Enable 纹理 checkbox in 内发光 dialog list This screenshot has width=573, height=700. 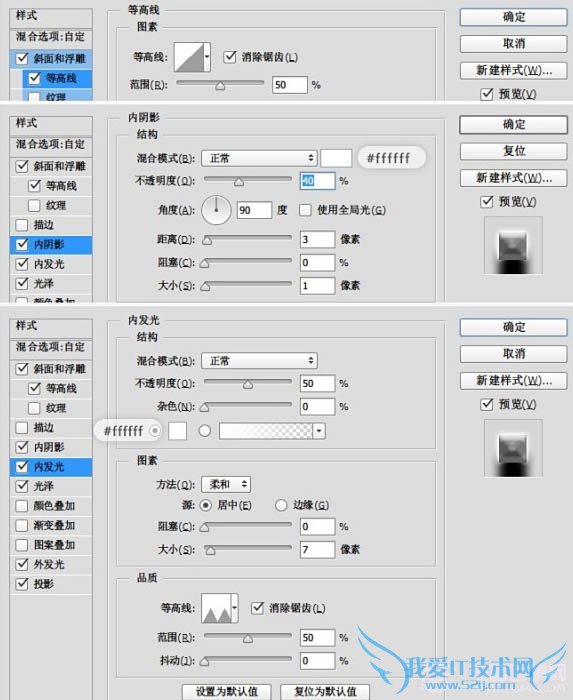pos(34,408)
